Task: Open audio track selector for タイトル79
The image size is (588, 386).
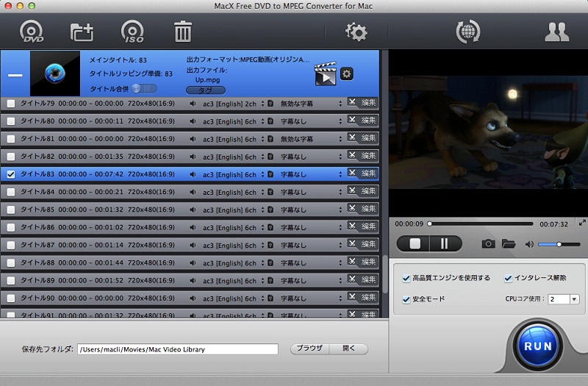Action: 263,104
